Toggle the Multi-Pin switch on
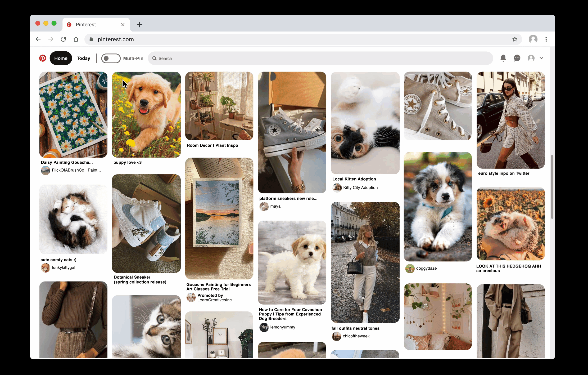Image resolution: width=588 pixels, height=375 pixels. (x=111, y=59)
